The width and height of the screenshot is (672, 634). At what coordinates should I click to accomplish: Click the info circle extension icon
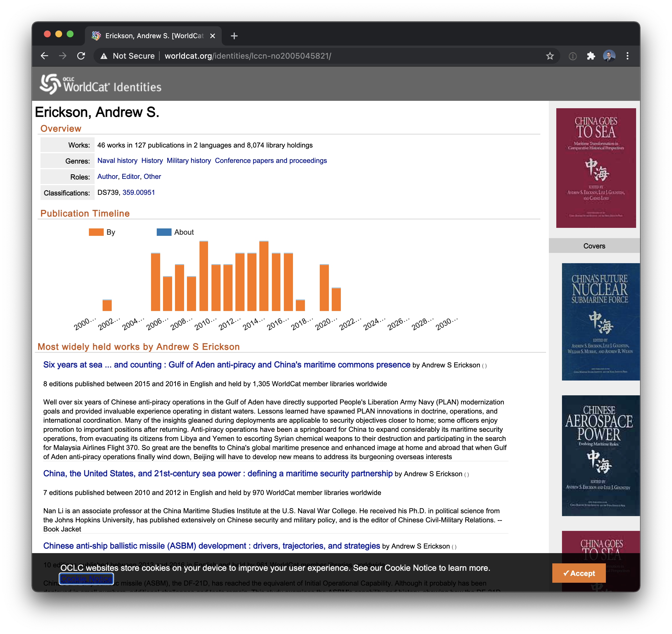572,56
